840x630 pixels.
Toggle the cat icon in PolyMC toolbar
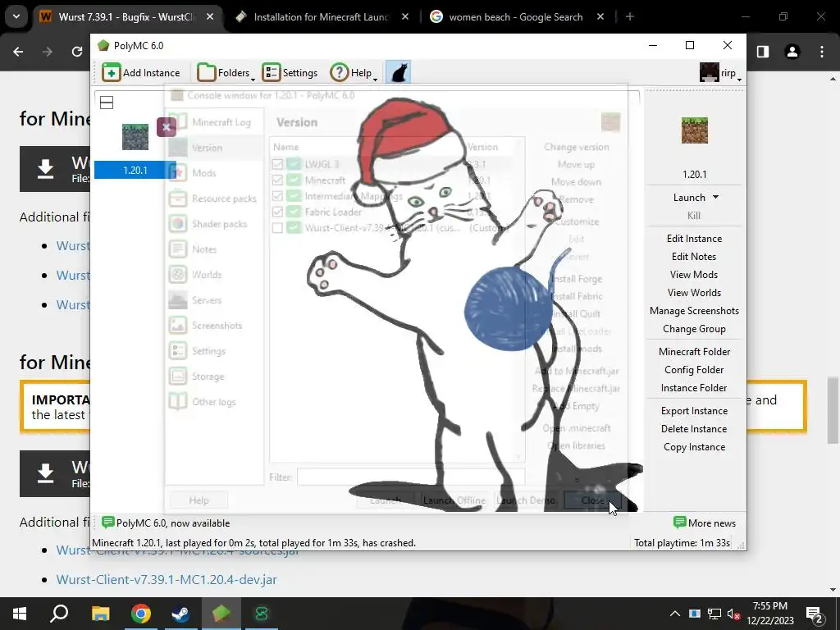pos(399,72)
